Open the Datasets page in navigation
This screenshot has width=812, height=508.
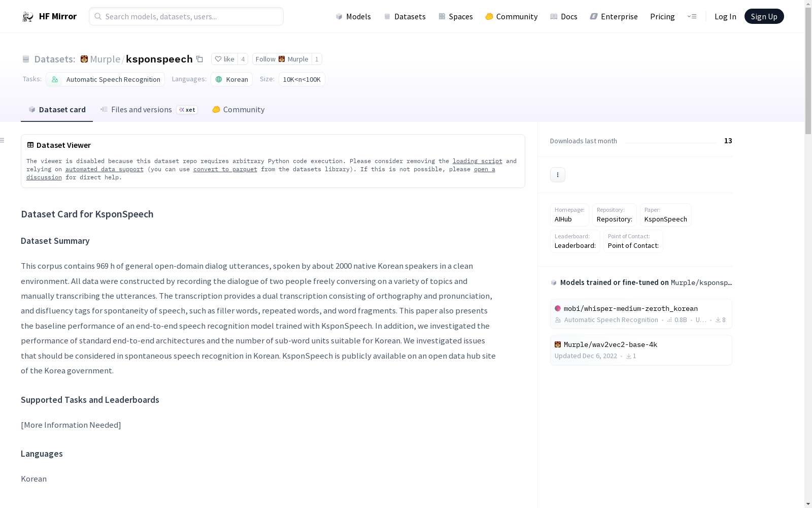point(404,17)
